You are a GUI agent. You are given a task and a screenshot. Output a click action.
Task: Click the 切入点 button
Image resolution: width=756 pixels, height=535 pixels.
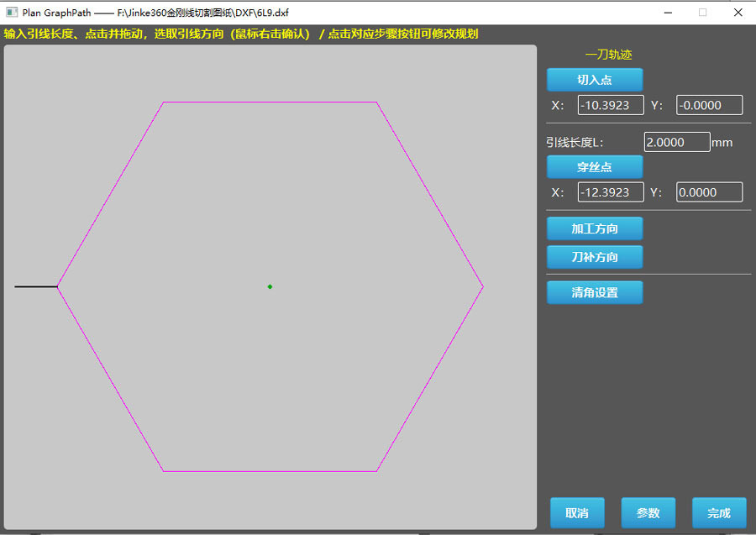pos(595,80)
